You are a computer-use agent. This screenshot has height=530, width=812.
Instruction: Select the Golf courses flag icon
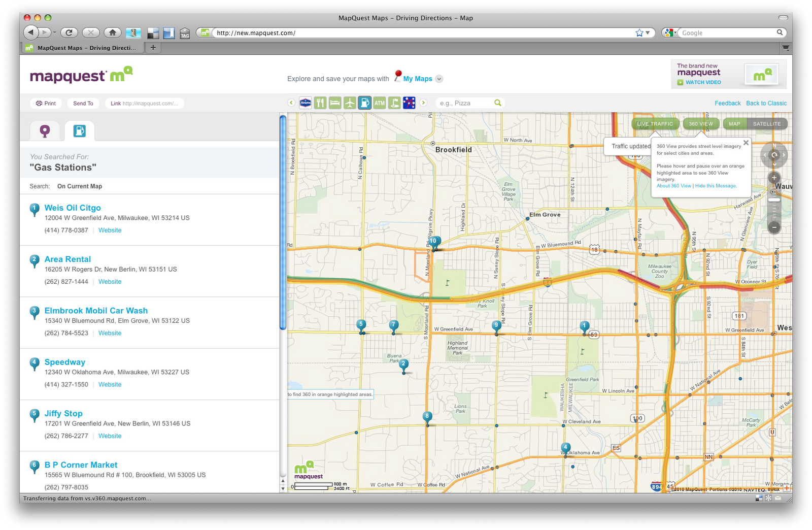point(394,103)
